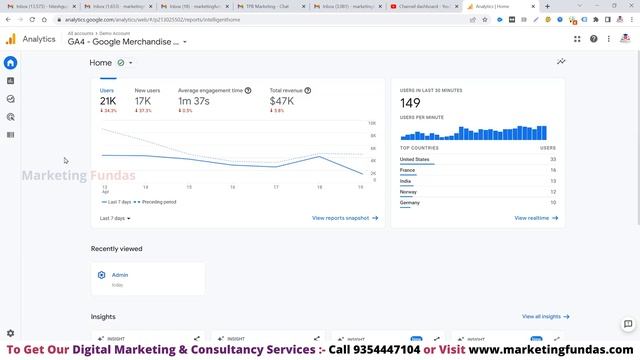This screenshot has width=640, height=360.
Task: Click the browser address bar URL
Action: [x=153, y=20]
